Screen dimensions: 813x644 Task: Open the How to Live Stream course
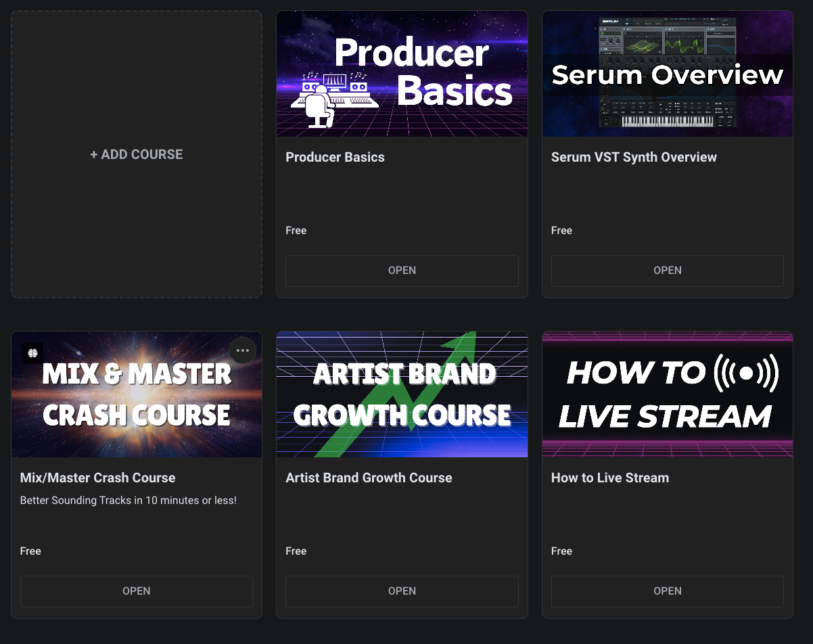pos(668,591)
